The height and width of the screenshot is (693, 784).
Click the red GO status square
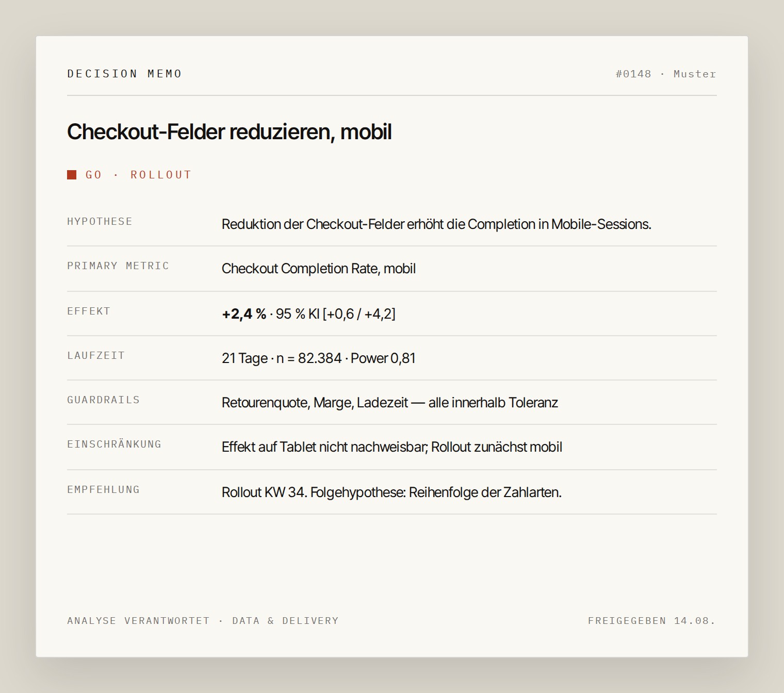coord(72,175)
